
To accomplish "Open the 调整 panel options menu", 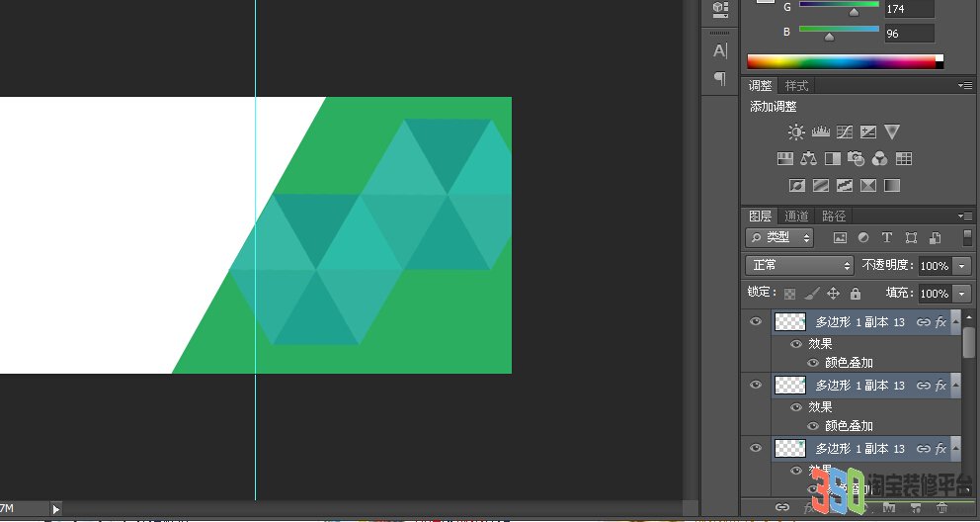I will [965, 86].
